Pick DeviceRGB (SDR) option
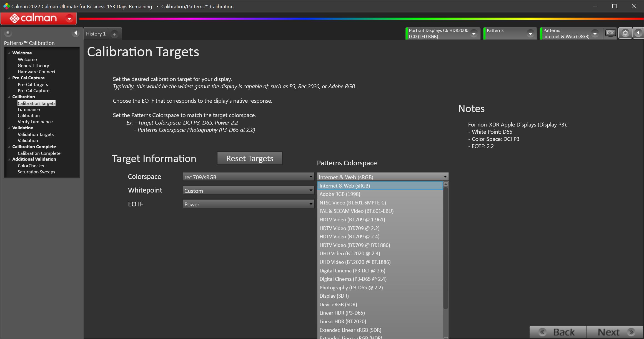The height and width of the screenshot is (339, 644). (380, 305)
